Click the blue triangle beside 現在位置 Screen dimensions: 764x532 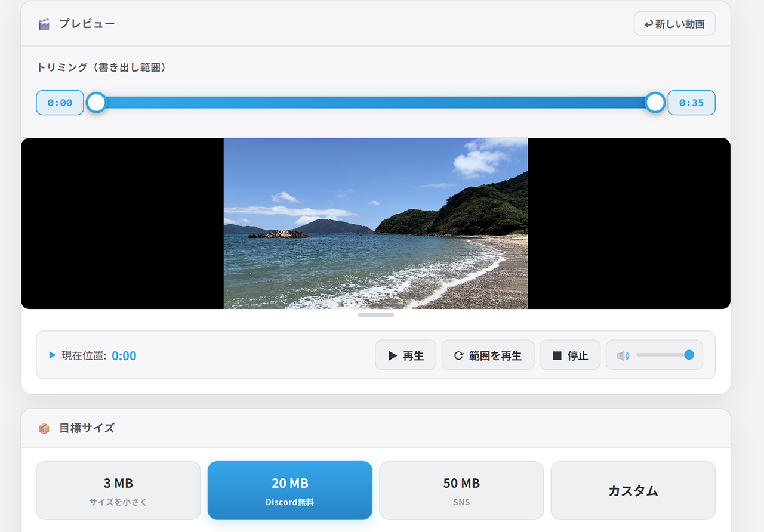tap(53, 355)
